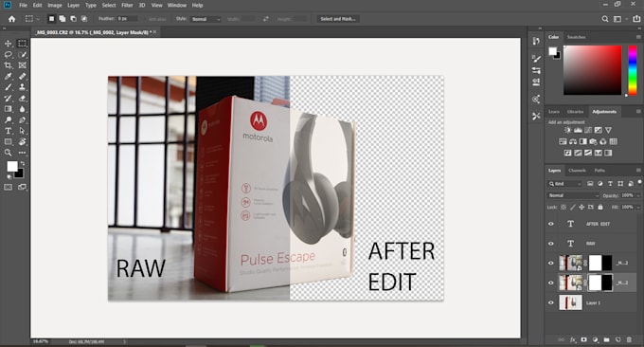Image resolution: width=644 pixels, height=347 pixels.
Task: Switch to the Channels tab
Action: [577, 171]
